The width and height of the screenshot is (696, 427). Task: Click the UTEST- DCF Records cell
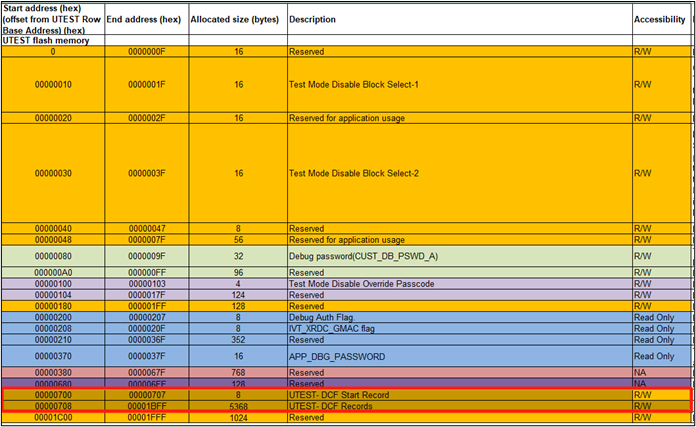[332, 407]
